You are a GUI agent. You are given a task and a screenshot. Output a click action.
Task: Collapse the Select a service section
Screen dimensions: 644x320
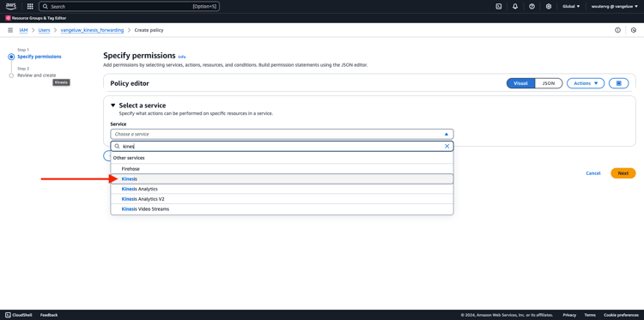coord(113,106)
